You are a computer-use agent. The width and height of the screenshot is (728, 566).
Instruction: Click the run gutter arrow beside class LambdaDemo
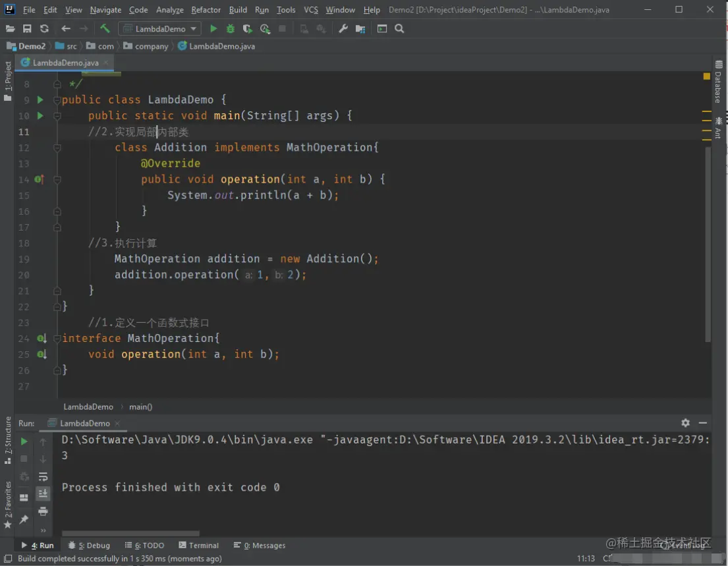pos(40,100)
